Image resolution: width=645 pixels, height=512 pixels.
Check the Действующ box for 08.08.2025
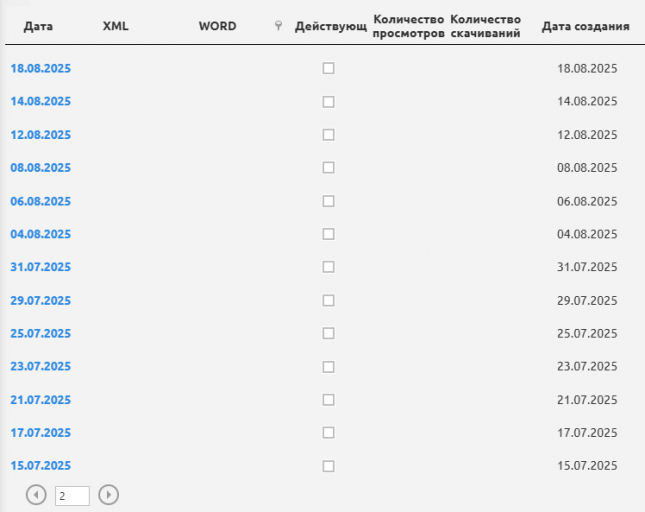328,168
